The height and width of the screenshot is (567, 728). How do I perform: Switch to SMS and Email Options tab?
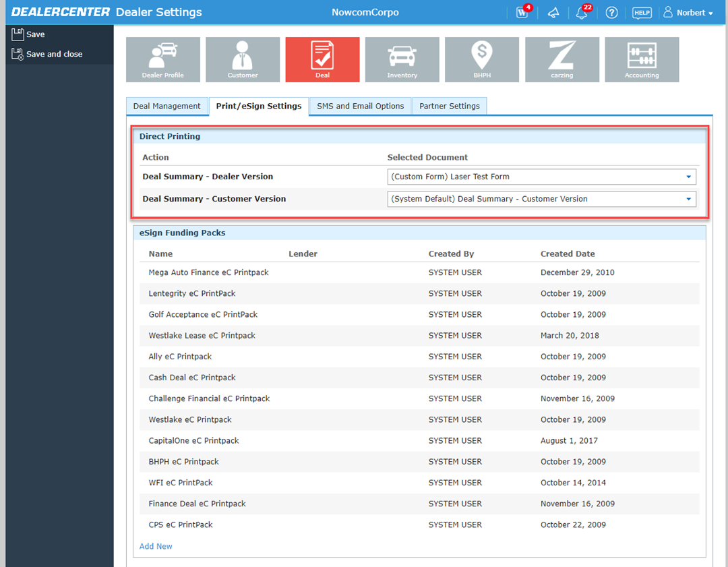(x=360, y=107)
